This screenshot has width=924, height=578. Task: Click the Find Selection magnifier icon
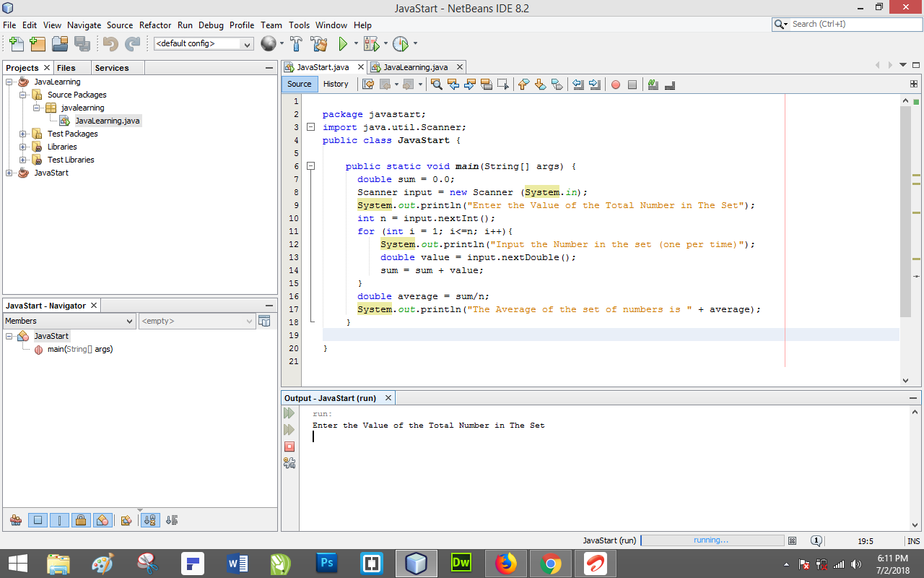tap(436, 85)
